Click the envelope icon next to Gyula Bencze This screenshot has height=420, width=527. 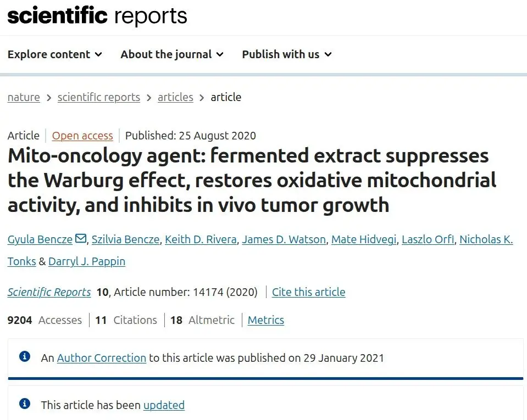(x=81, y=238)
